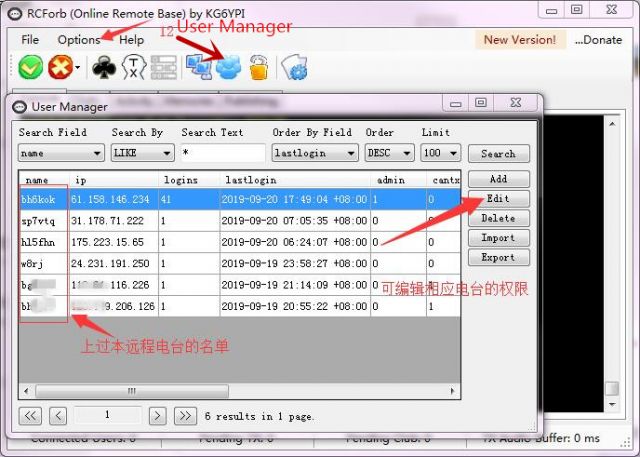Click the Export button
640x457 pixels.
(x=499, y=257)
